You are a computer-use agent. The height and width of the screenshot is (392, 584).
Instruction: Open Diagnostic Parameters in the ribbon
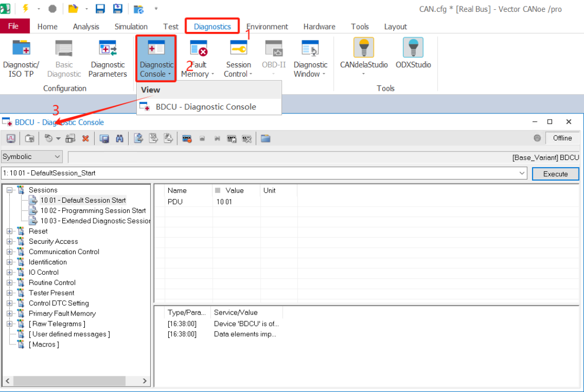click(108, 58)
